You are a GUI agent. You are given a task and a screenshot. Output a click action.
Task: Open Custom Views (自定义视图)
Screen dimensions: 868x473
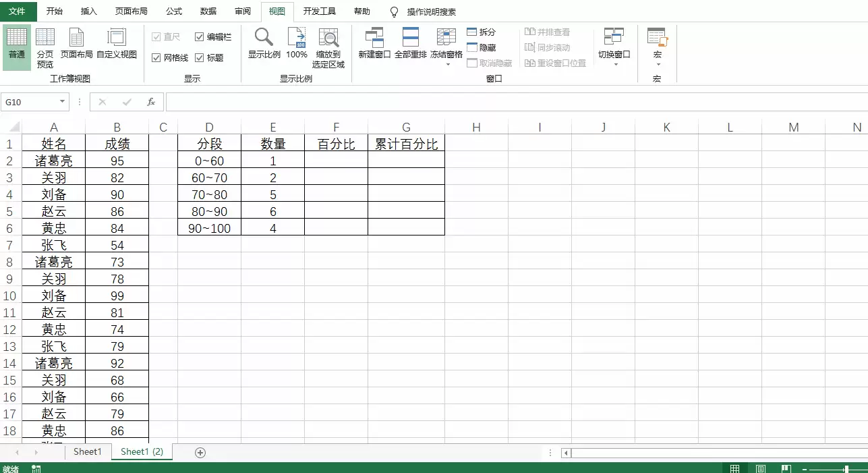[x=117, y=43]
